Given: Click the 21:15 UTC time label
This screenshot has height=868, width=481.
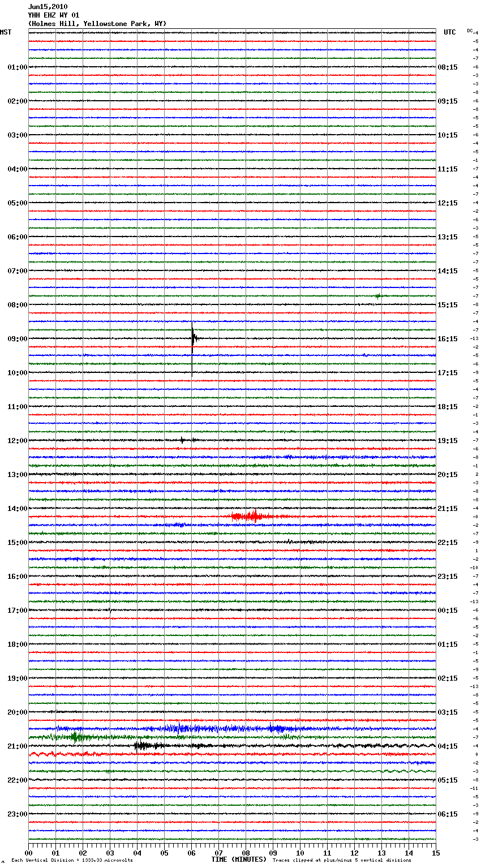Looking at the screenshot, I should tap(448, 509).
